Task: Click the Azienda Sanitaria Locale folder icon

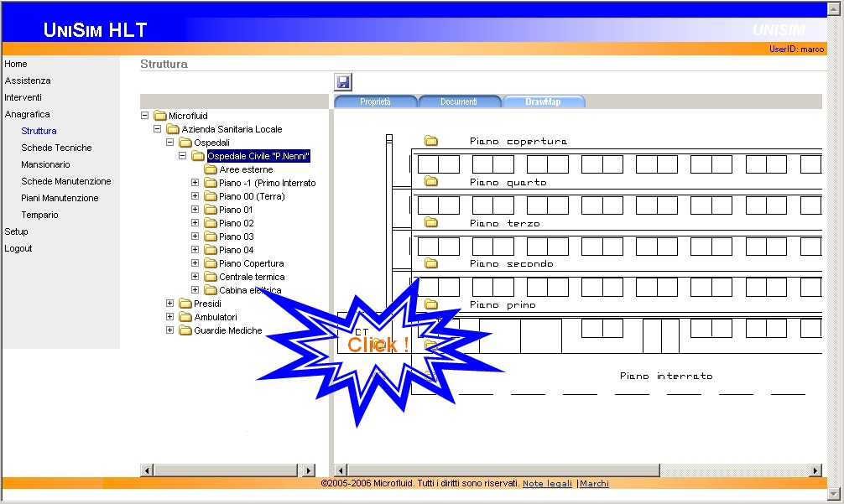Action: tap(173, 129)
